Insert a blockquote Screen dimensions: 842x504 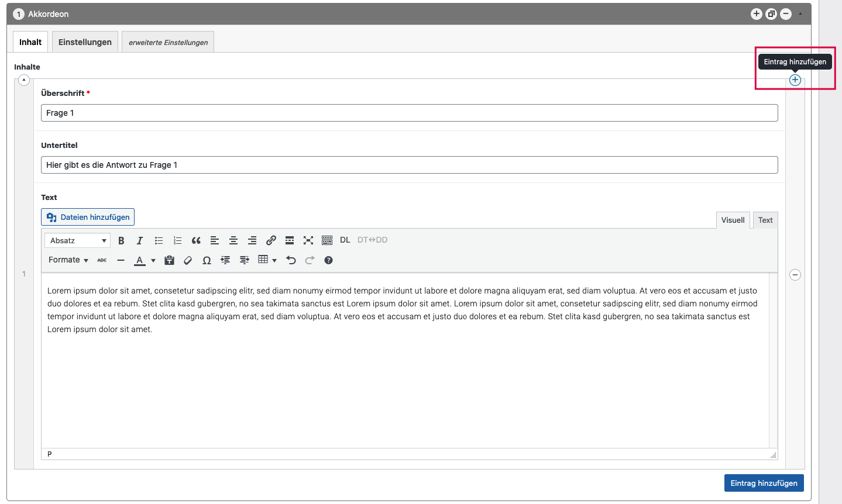[196, 241]
